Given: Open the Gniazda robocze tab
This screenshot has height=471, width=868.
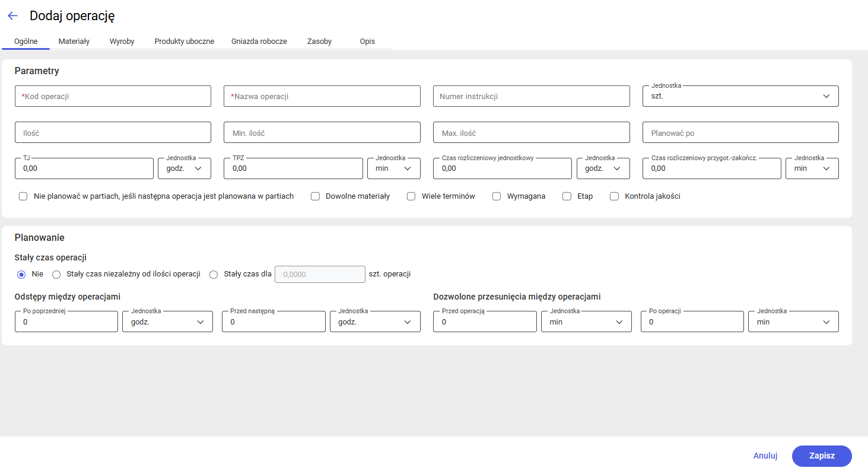Looking at the screenshot, I should coord(259,42).
